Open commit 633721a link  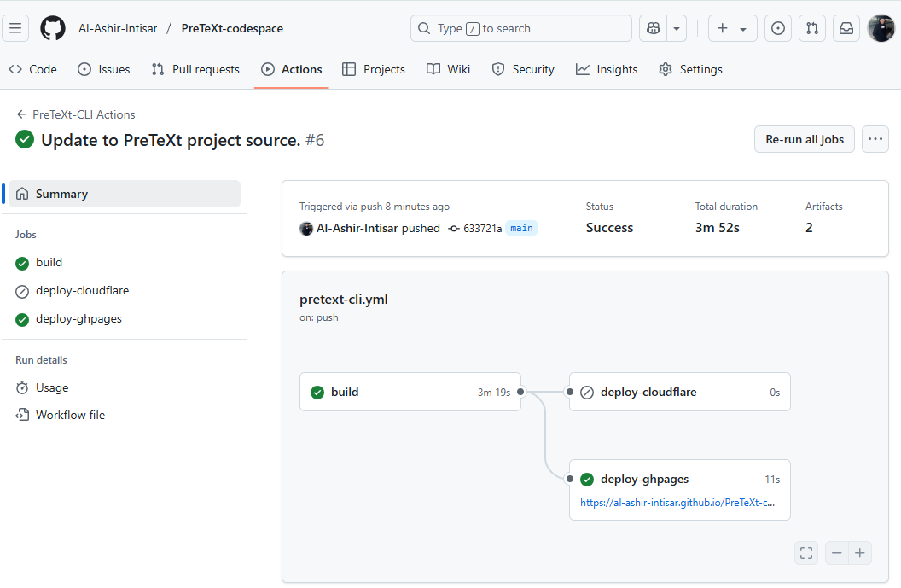[482, 228]
